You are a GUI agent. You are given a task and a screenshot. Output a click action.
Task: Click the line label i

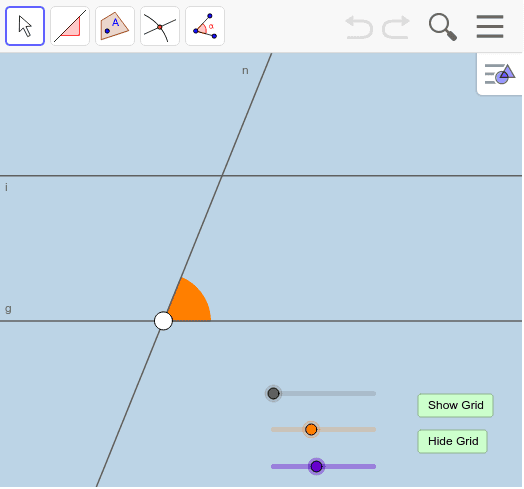(x=6, y=187)
